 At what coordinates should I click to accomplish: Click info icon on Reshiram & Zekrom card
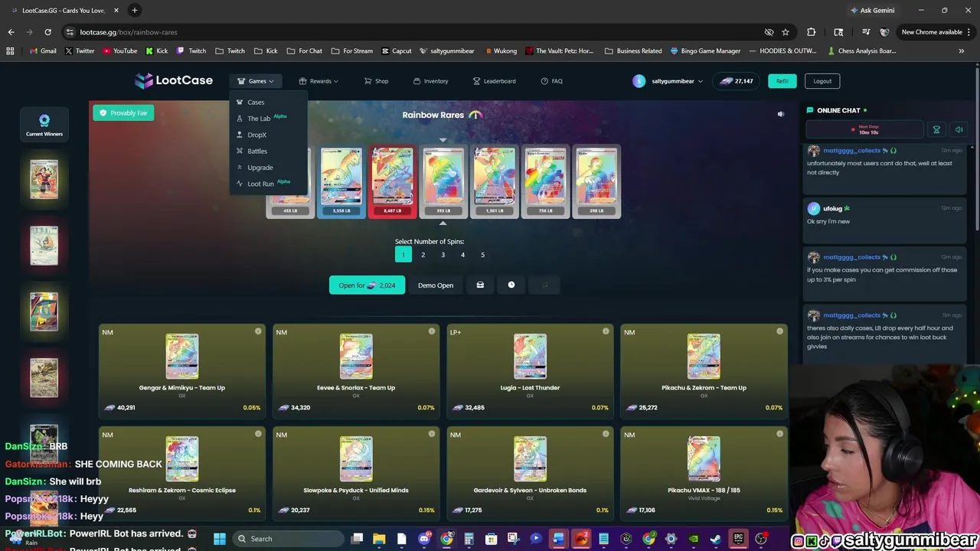pyautogui.click(x=258, y=434)
